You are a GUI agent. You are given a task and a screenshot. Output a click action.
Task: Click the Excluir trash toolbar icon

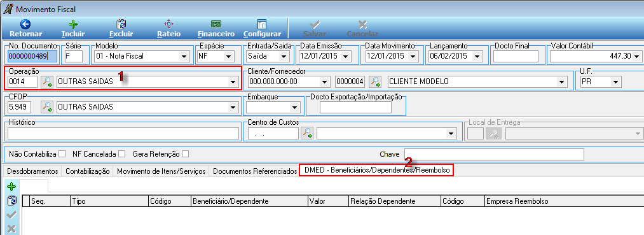click(x=121, y=24)
